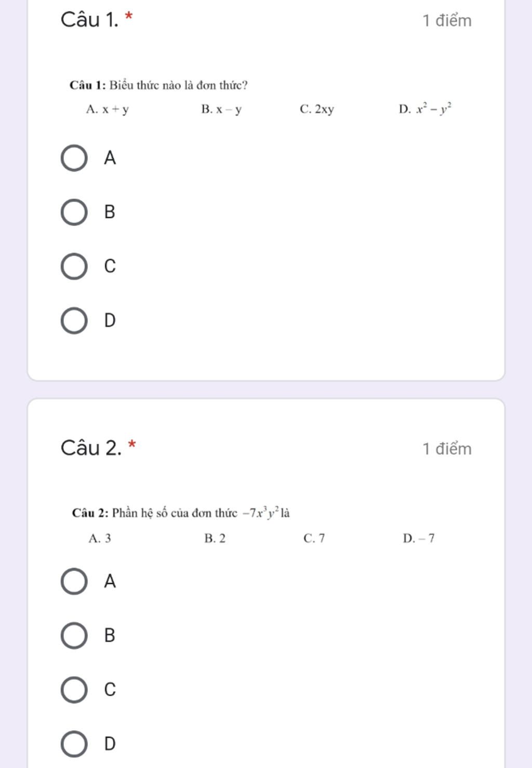Choose option D radio in Câu 1
This screenshot has width=532, height=768.
tap(74, 321)
